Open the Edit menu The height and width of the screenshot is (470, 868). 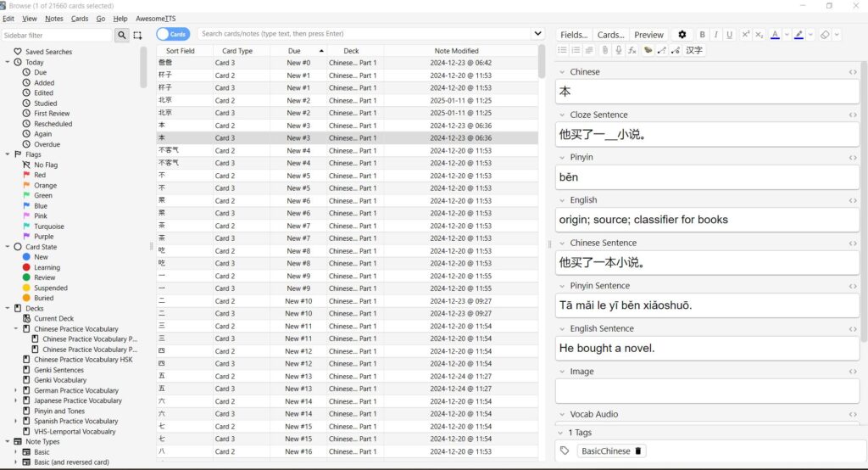click(x=8, y=19)
